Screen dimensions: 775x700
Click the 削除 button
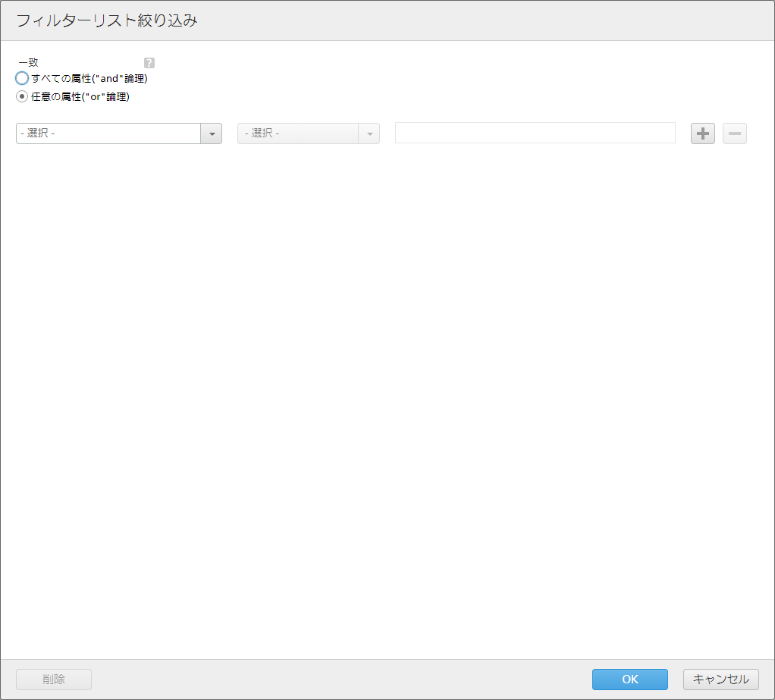(54, 680)
